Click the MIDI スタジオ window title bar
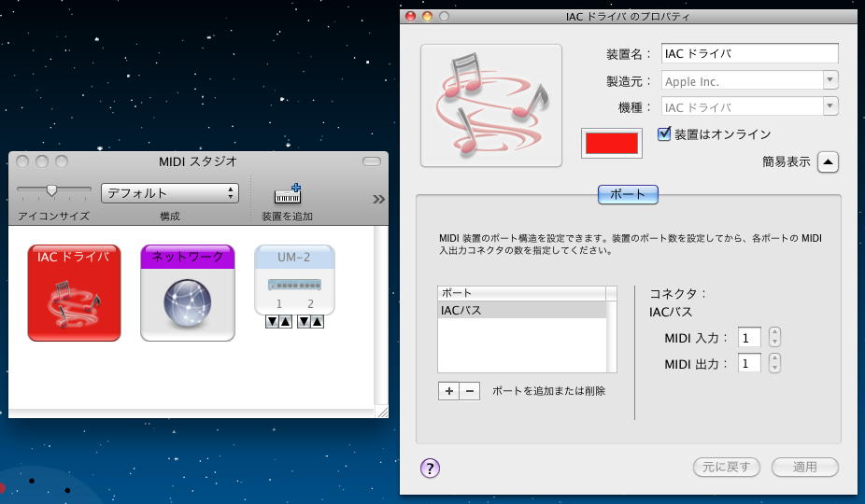 tap(198, 161)
